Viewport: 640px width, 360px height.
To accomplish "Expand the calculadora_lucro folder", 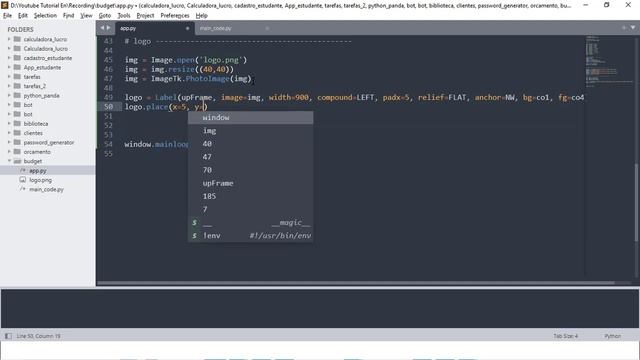I will click(x=9, y=39).
